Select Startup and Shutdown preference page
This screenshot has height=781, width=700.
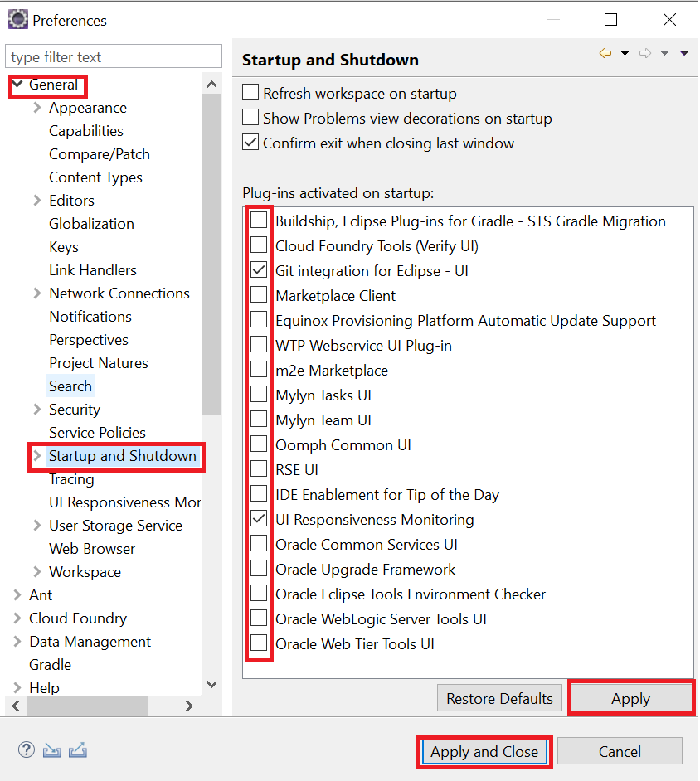coord(123,456)
